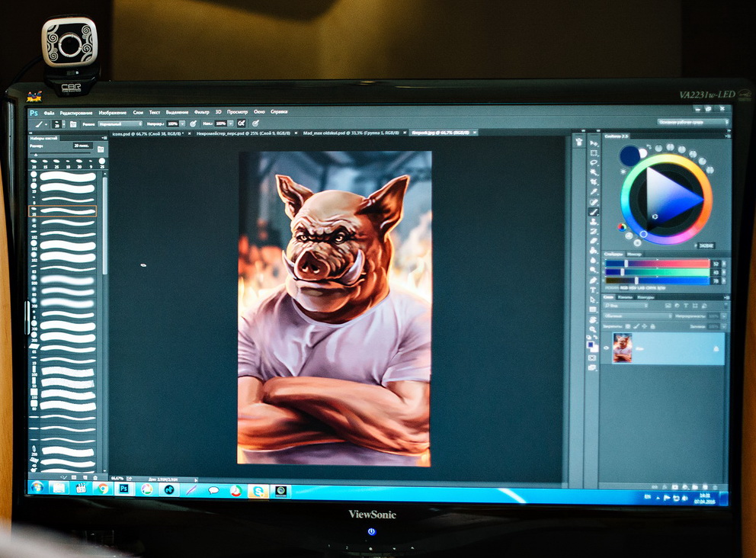Select the active Brush tool in toolbar
756x558 pixels.
tap(594, 211)
